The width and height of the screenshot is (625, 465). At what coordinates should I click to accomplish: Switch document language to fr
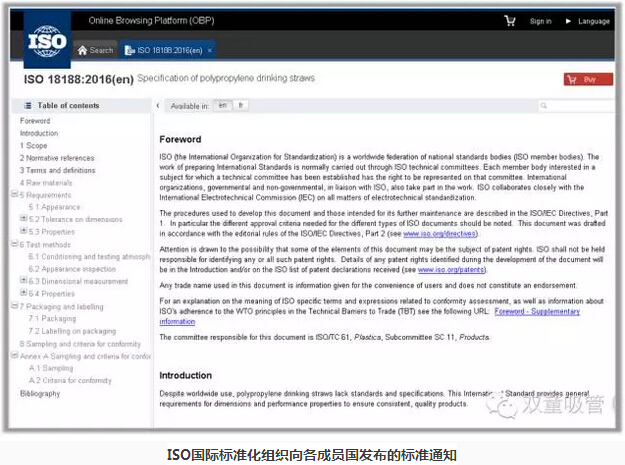(x=241, y=104)
